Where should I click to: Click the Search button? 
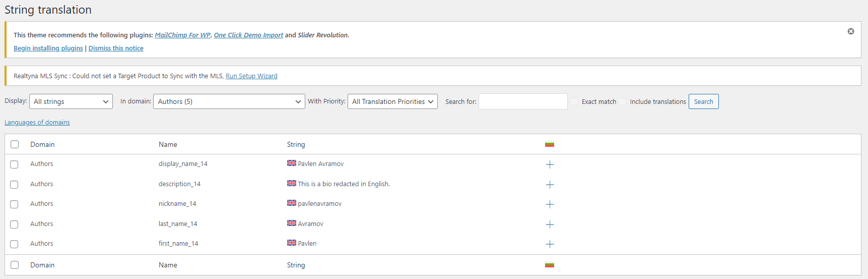[703, 101]
